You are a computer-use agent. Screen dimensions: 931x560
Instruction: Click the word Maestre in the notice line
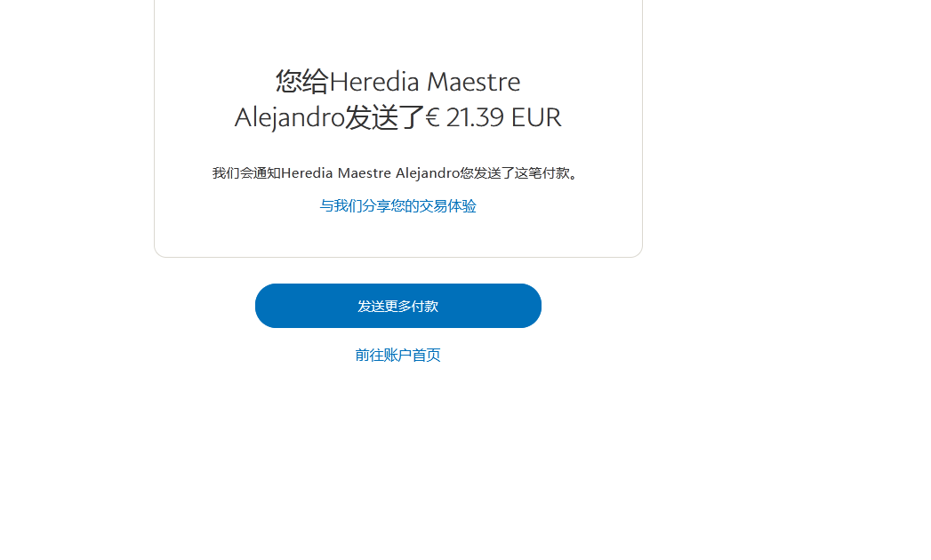point(364,173)
